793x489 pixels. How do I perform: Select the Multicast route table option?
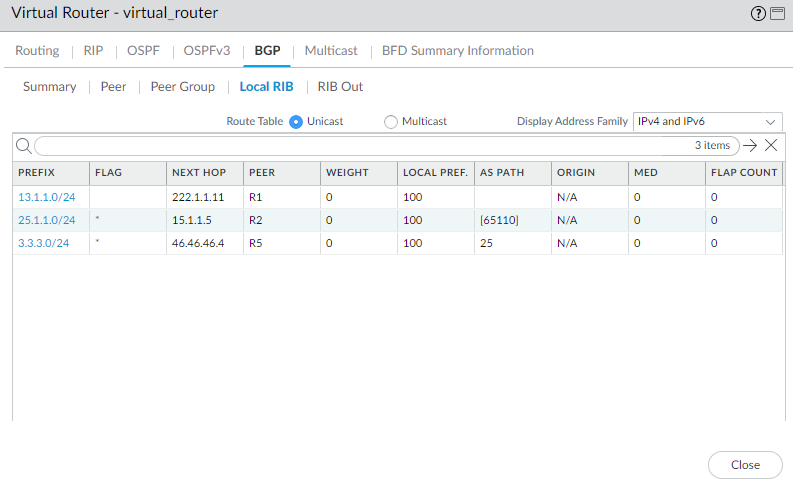391,122
